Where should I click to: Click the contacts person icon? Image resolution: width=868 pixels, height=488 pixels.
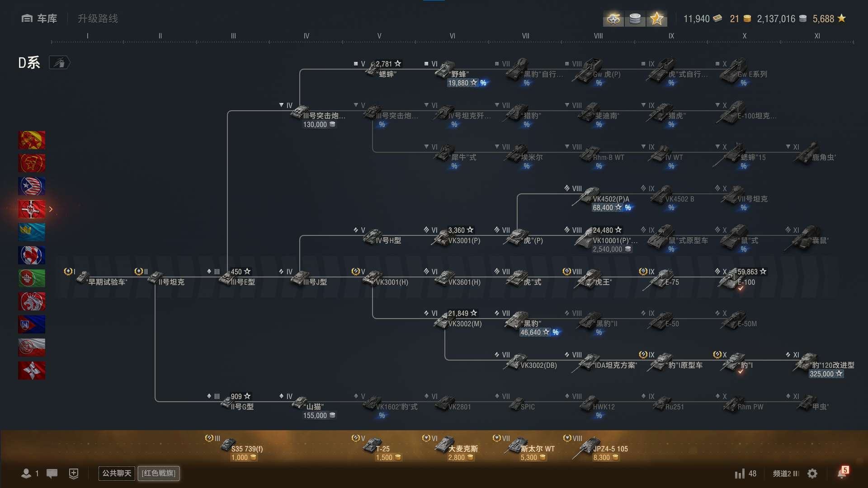(26, 473)
